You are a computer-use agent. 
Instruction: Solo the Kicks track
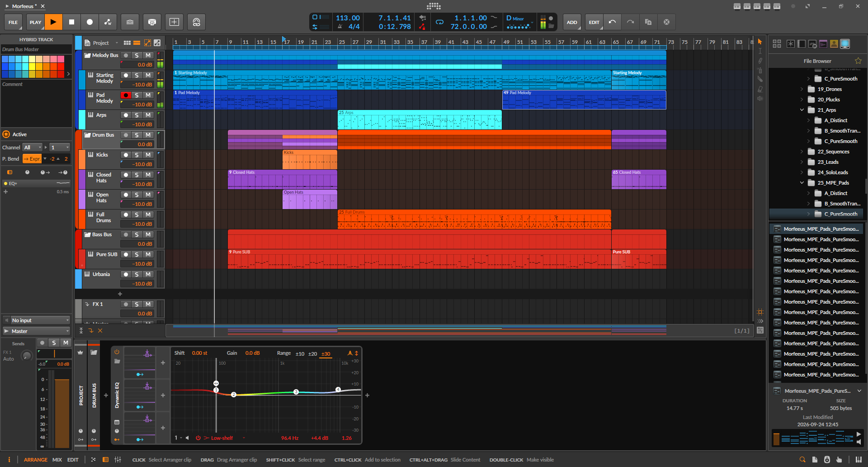pyautogui.click(x=137, y=155)
